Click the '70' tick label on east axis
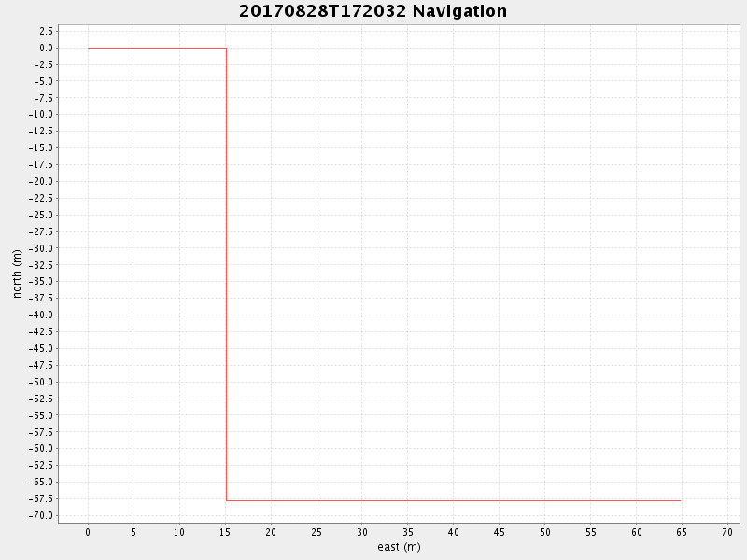Image resolution: width=747 pixels, height=560 pixels. point(727,532)
